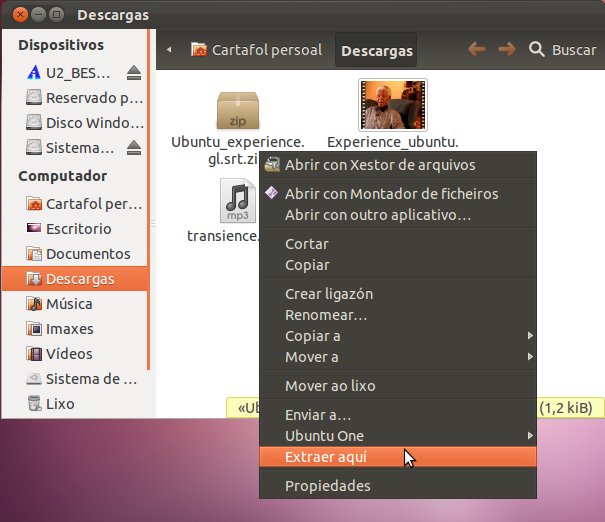Image resolution: width=605 pixels, height=522 pixels.
Task: Eject the U2_BES device
Action: pos(134,73)
